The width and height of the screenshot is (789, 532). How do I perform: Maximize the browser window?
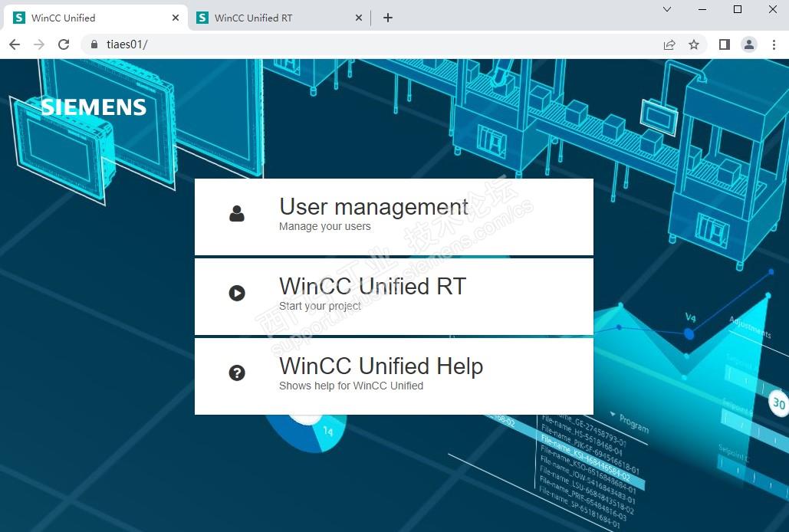(x=738, y=9)
